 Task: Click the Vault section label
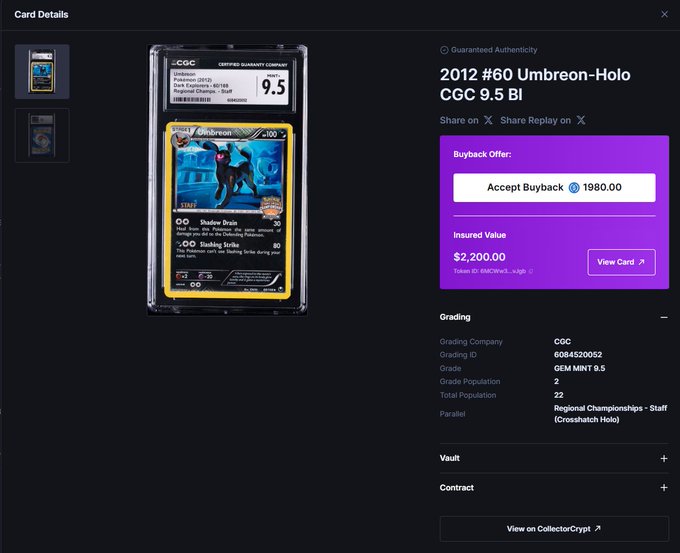[450, 458]
